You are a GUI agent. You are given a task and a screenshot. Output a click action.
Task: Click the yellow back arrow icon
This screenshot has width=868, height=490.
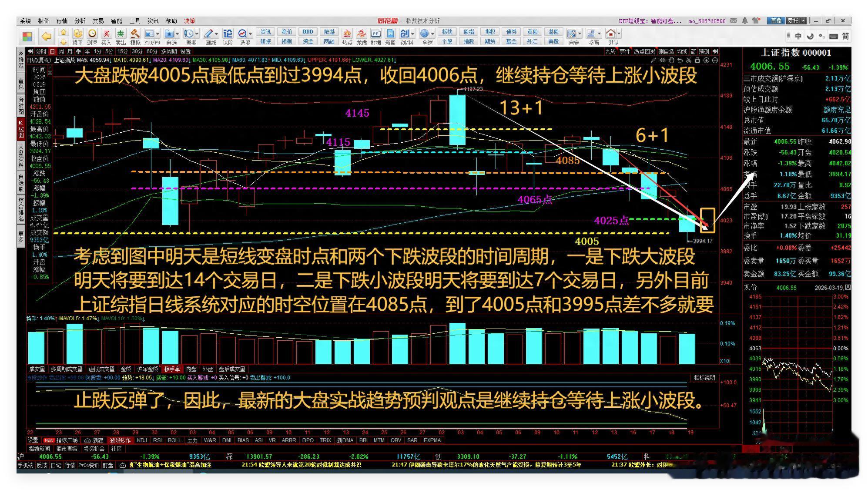pos(46,37)
